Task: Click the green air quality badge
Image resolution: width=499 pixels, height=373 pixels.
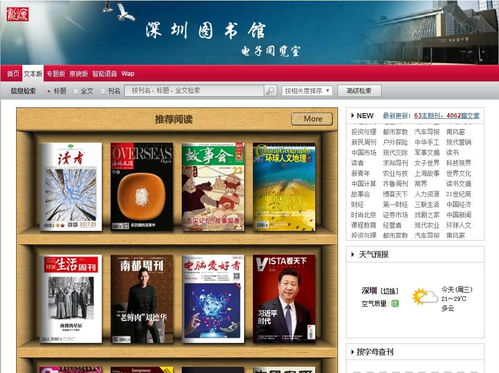Action: click(395, 303)
